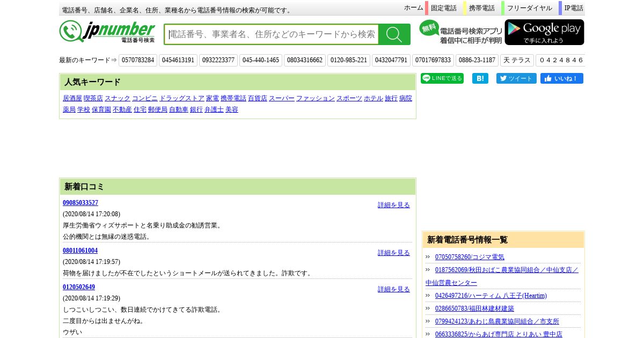
Task: Open popular keyword 薬局
Action: pyautogui.click(x=69, y=109)
